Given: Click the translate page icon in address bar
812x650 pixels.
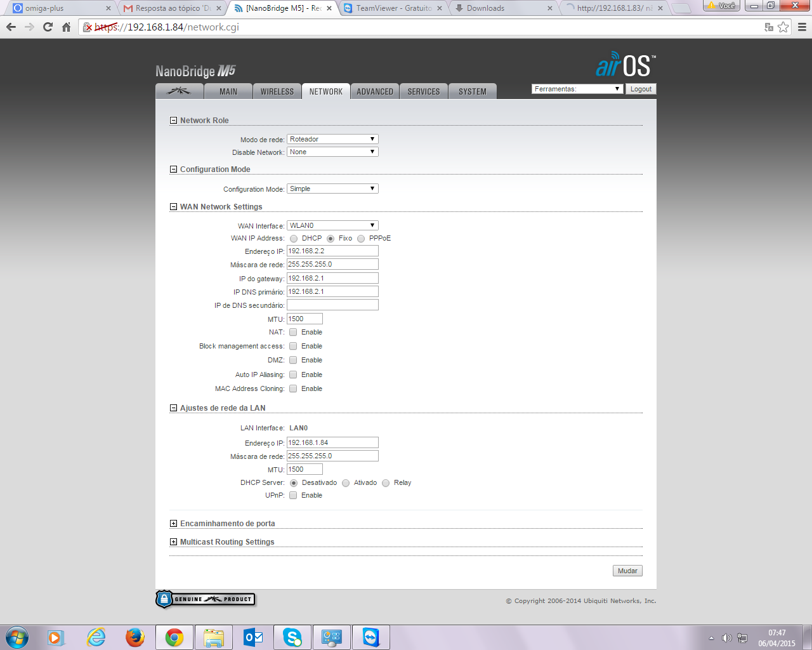Looking at the screenshot, I should coord(769,27).
